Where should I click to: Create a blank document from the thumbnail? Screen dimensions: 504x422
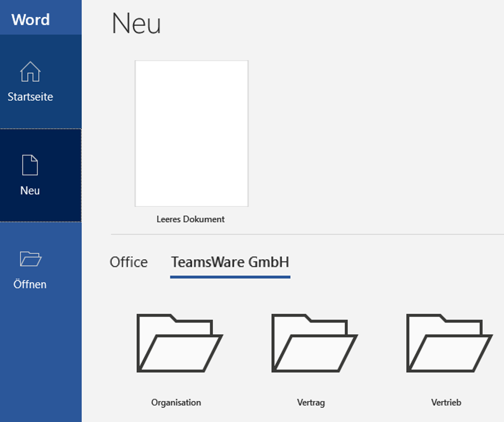[x=191, y=133]
